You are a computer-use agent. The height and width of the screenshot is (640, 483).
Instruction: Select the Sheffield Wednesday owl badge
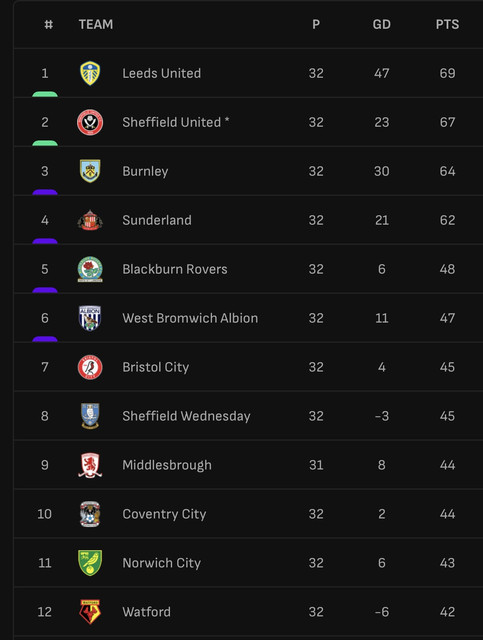90,416
